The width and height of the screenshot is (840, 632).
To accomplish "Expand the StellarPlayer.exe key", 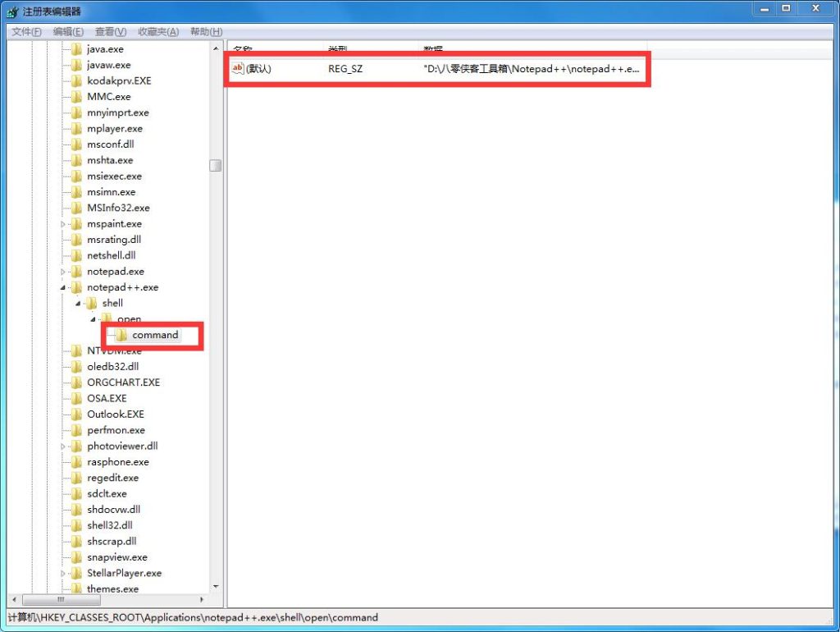I will coord(62,574).
